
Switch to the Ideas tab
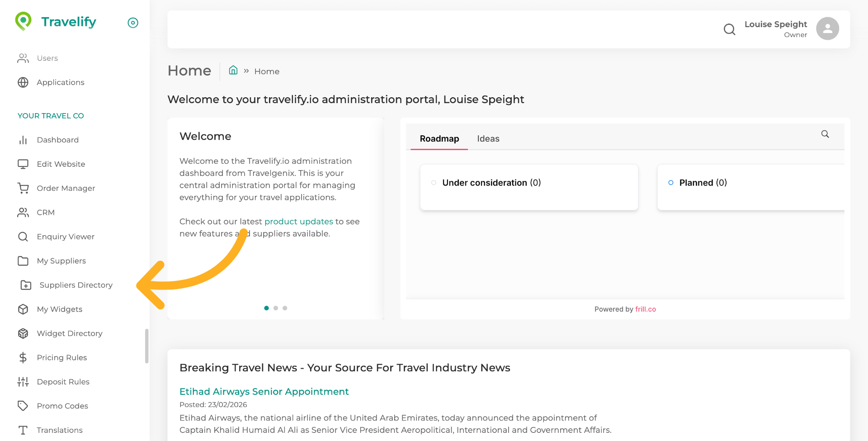click(488, 139)
